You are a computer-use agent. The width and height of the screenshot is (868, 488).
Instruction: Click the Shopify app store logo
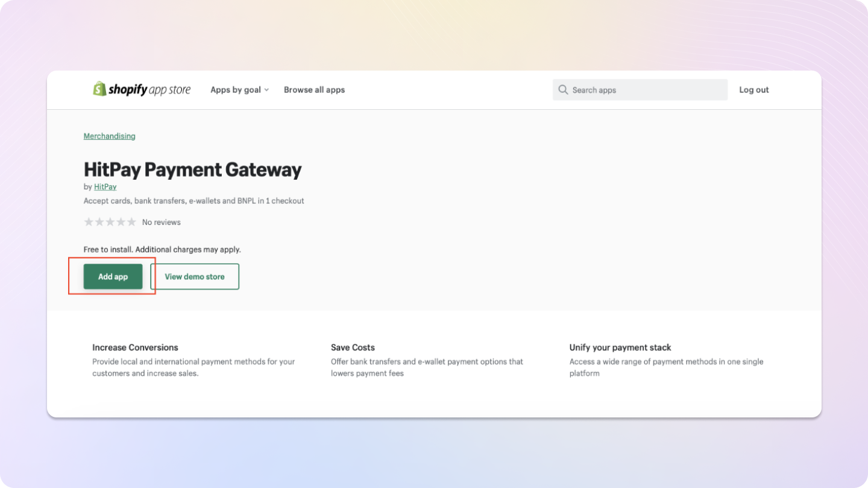pyautogui.click(x=142, y=89)
